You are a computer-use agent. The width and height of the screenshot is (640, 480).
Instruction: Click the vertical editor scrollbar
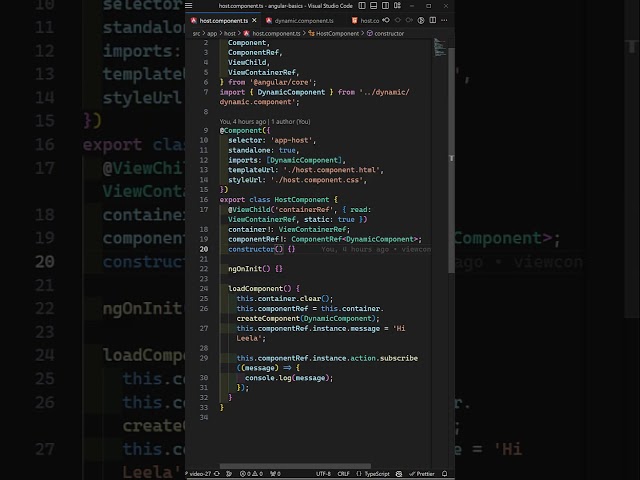click(x=451, y=159)
